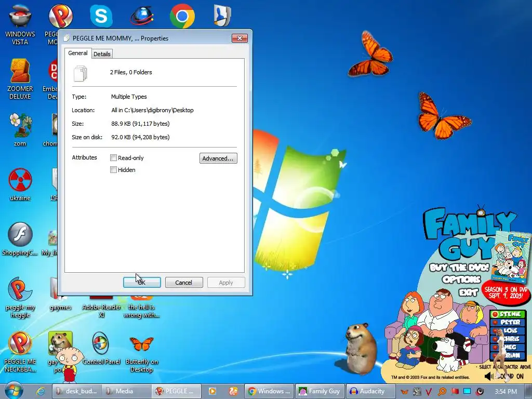Open the ShoppingC... Flash icon

(x=20, y=239)
